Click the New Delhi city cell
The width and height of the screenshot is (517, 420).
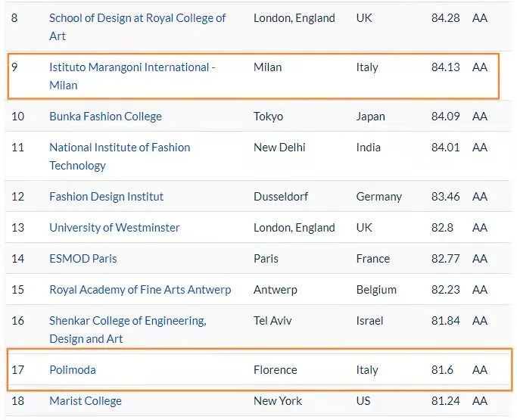tap(279, 148)
